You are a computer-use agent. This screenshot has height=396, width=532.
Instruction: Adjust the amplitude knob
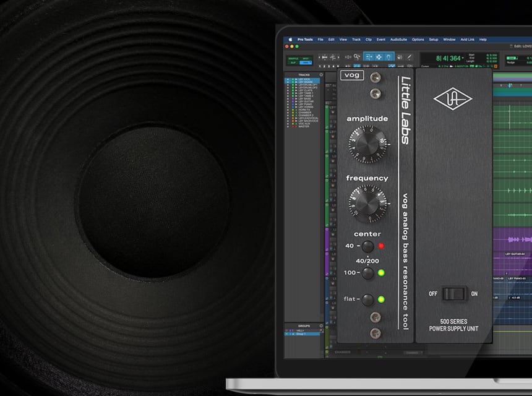[x=367, y=144]
